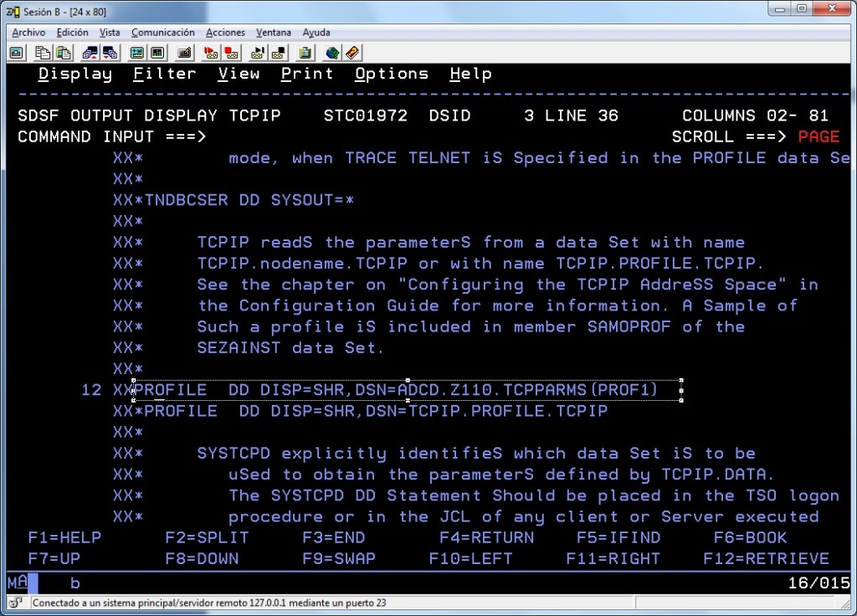The image size is (857, 616).
Task: Click the F9=SWAP function key label
Action: (x=339, y=558)
